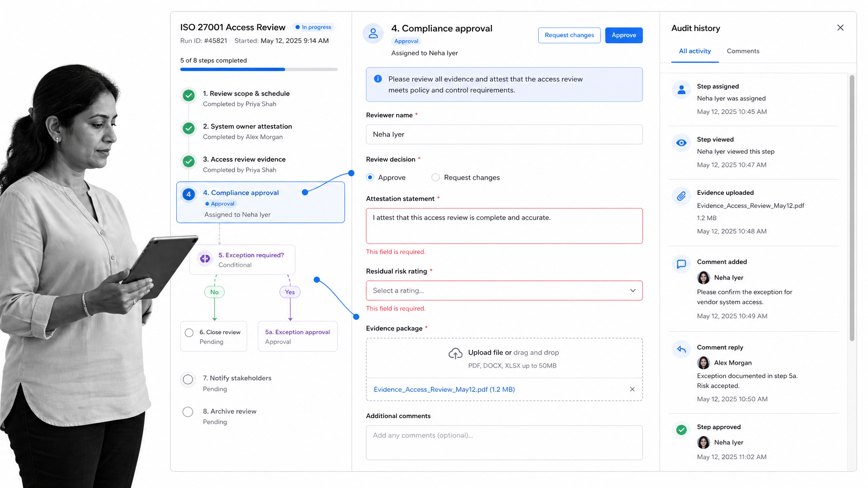This screenshot has width=868, height=488.
Task: Click the Reviewer name input field
Action: click(504, 134)
